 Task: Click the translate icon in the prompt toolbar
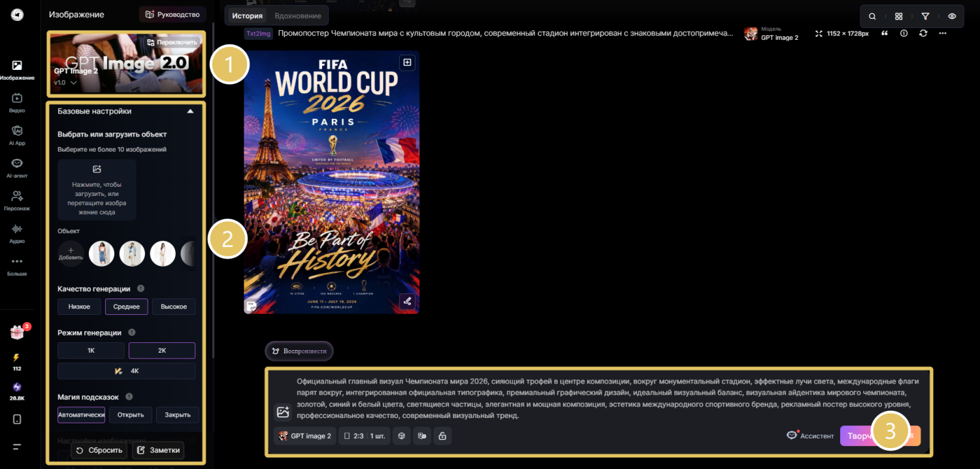(x=422, y=436)
